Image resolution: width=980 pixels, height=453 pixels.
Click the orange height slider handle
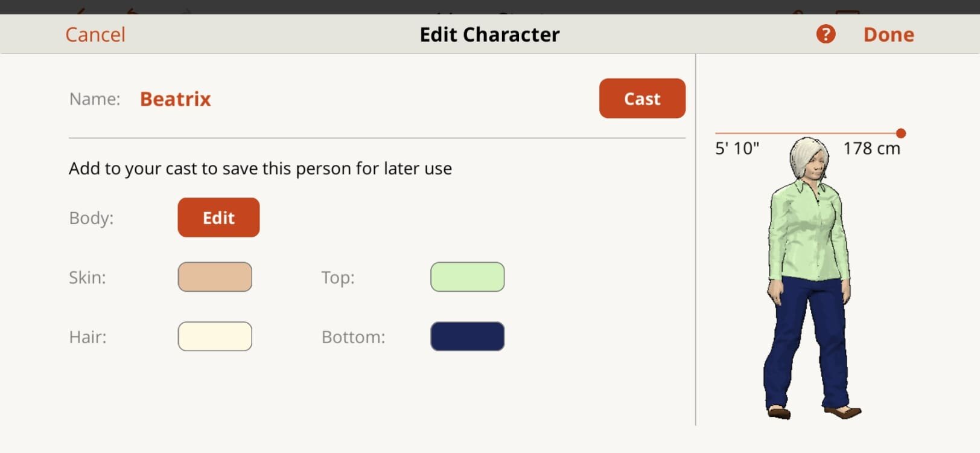[x=900, y=132]
